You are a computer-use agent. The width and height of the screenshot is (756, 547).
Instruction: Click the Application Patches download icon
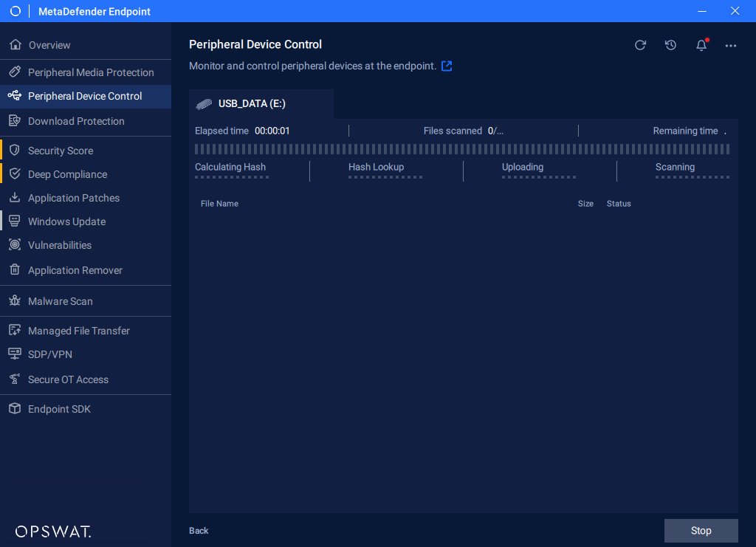click(x=15, y=198)
